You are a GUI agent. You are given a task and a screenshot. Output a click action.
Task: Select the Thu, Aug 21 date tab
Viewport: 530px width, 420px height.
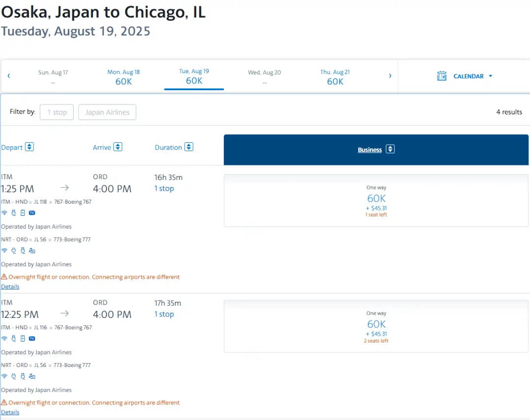pos(335,77)
